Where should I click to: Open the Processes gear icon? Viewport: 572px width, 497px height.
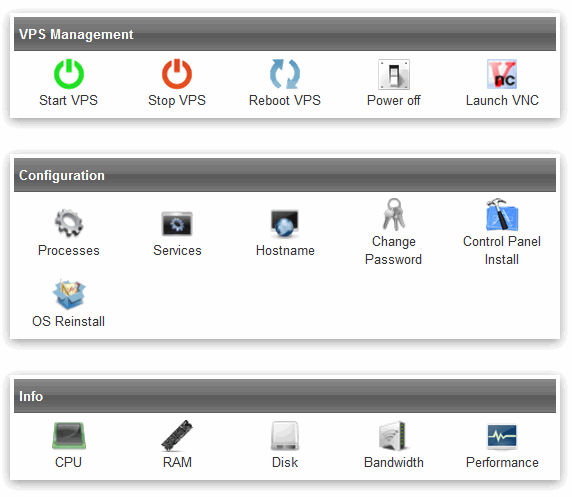click(x=69, y=223)
